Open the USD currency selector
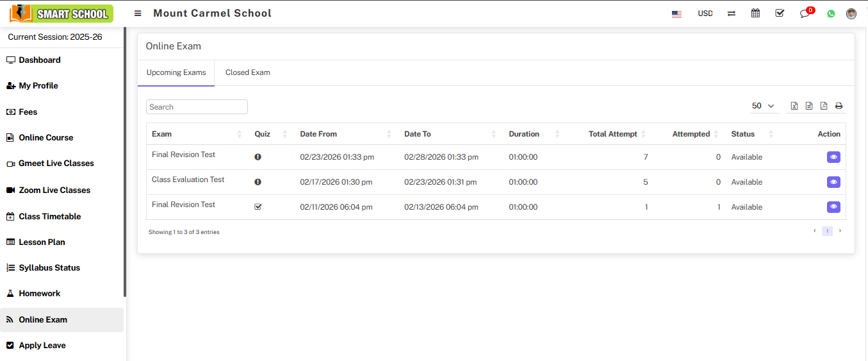This screenshot has height=361, width=868. click(x=705, y=13)
